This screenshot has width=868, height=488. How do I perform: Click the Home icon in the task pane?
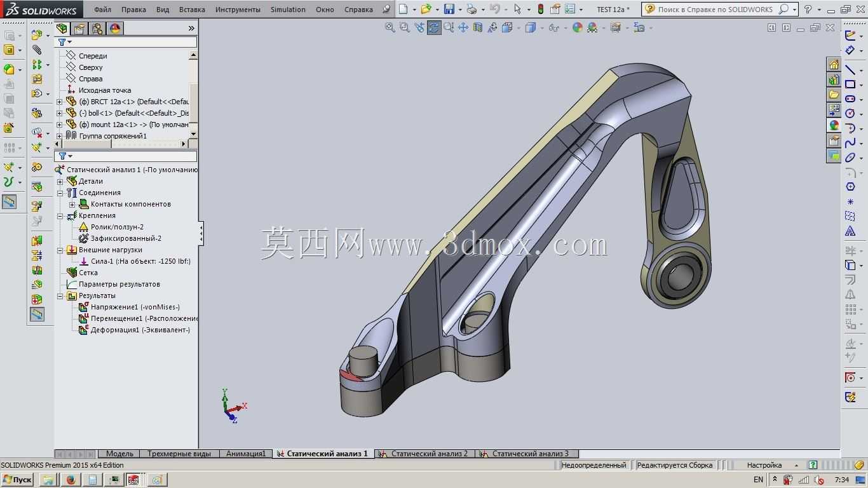point(834,65)
